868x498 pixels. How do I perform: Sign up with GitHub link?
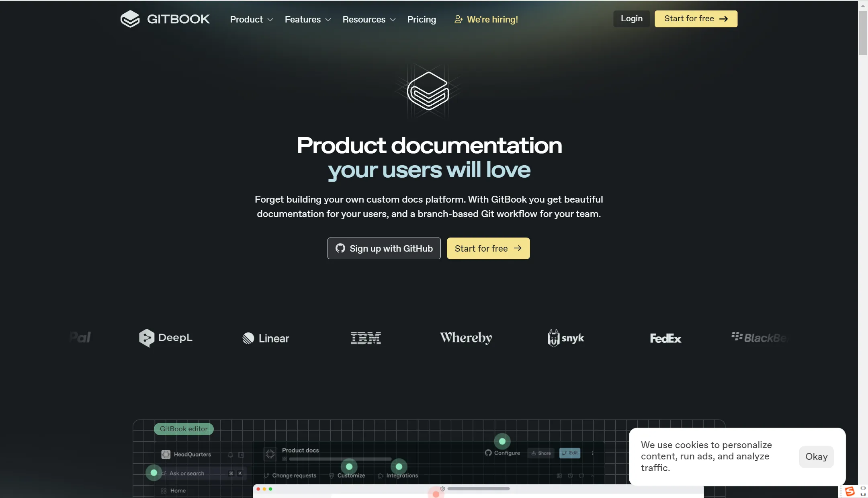pyautogui.click(x=384, y=248)
